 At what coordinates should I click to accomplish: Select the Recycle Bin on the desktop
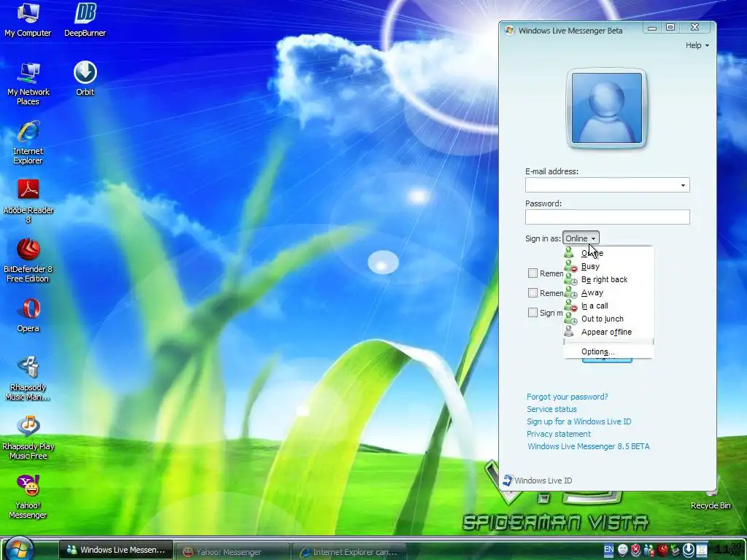[x=711, y=499]
